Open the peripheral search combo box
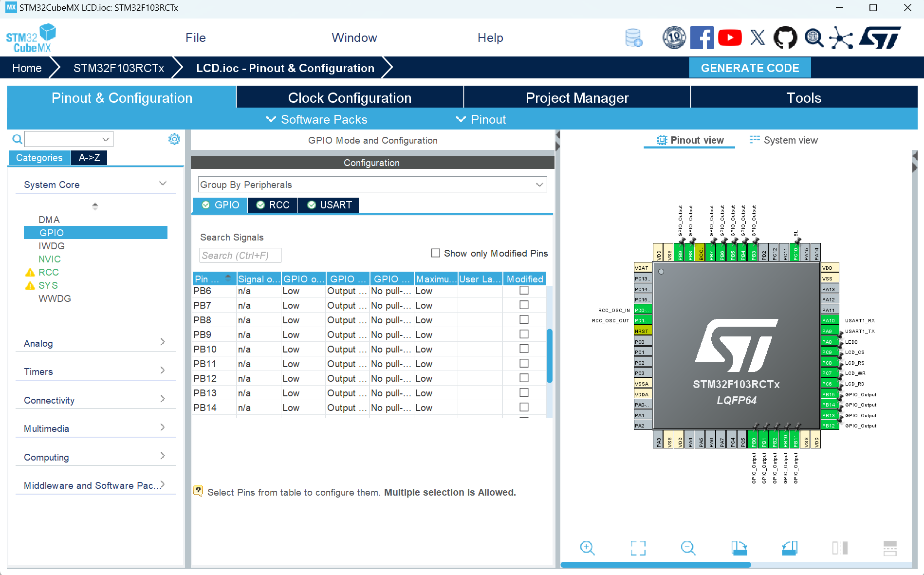 click(x=69, y=139)
